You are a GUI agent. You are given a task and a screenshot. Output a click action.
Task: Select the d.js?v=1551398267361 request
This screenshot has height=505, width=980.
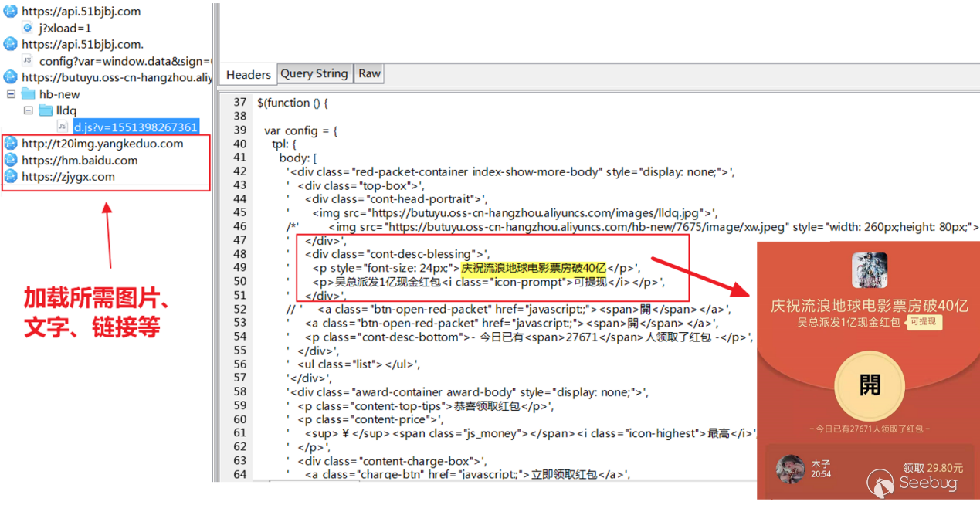(137, 127)
